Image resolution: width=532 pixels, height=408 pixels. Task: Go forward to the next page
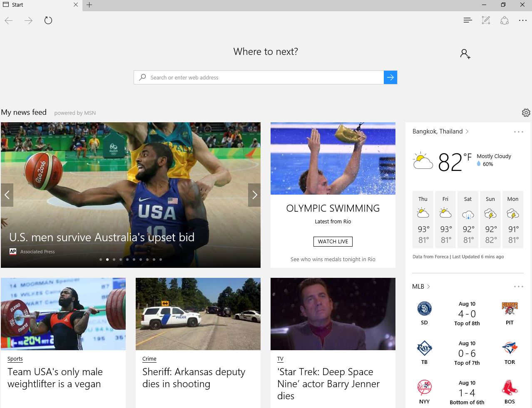click(28, 20)
